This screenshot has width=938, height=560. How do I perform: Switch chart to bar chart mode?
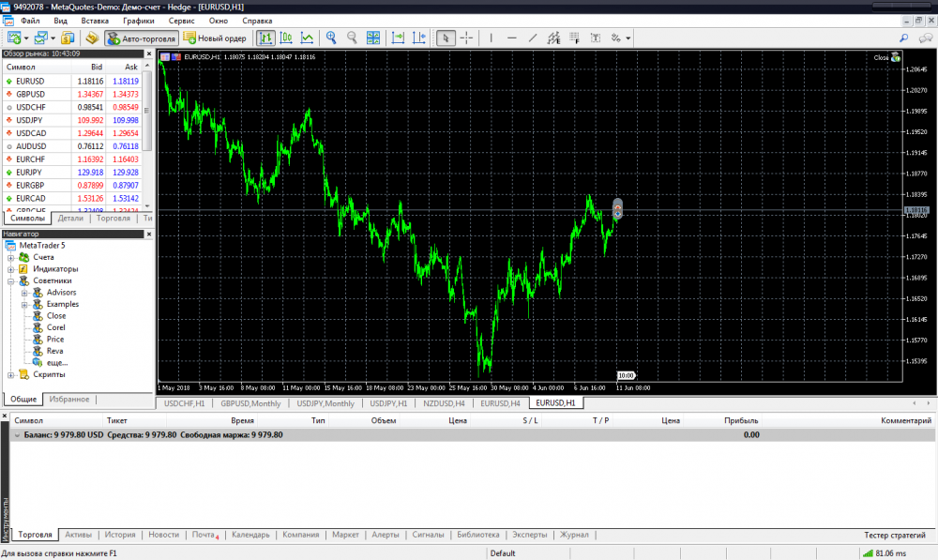click(266, 38)
